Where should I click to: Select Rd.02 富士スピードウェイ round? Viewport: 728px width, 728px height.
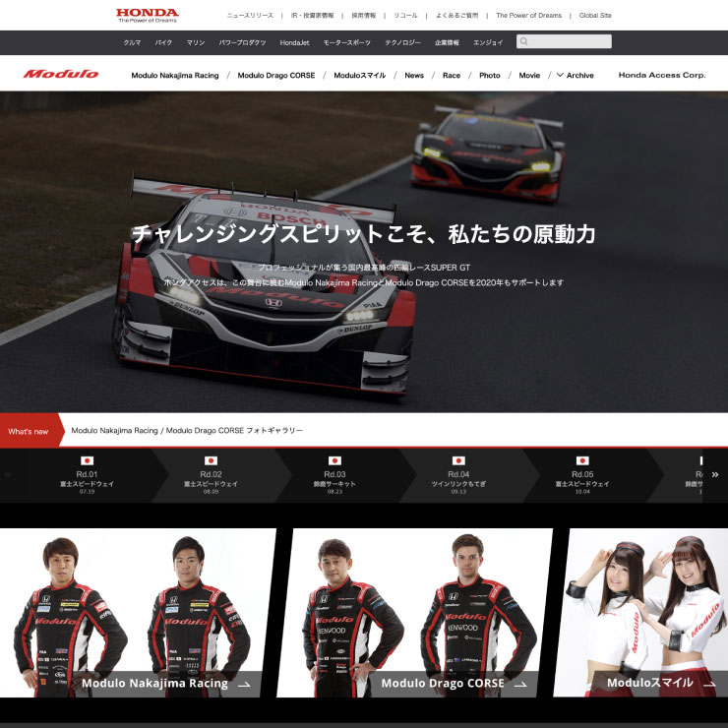[211, 475]
